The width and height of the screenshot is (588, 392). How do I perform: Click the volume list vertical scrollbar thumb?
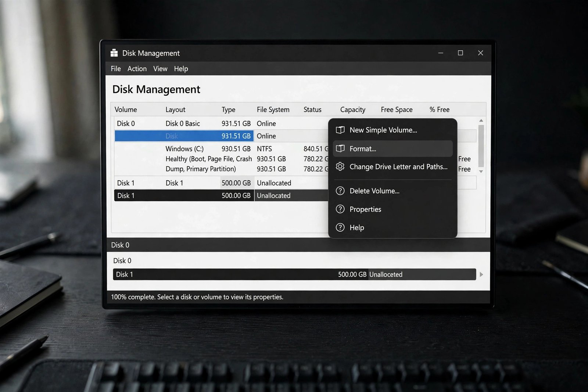(481, 146)
